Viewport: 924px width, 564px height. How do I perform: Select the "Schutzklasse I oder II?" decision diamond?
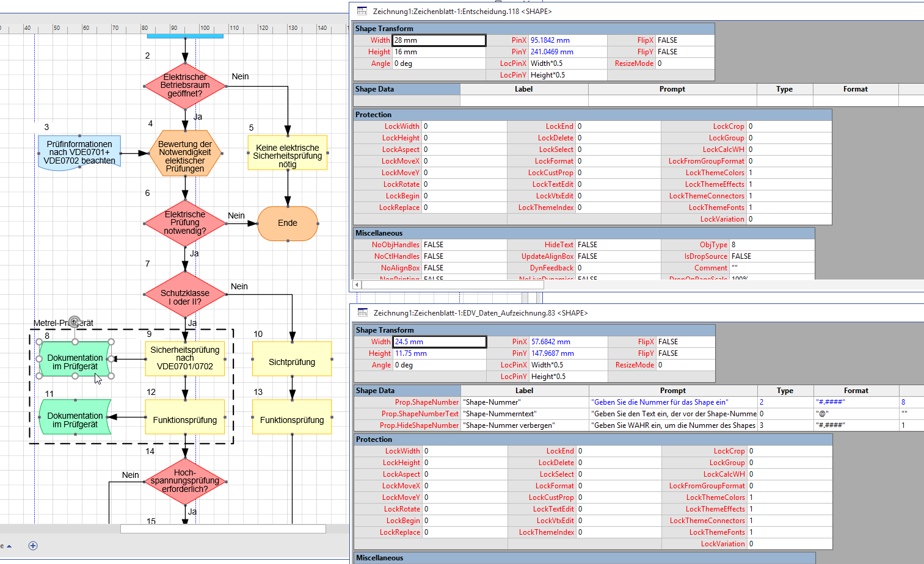tap(185, 297)
